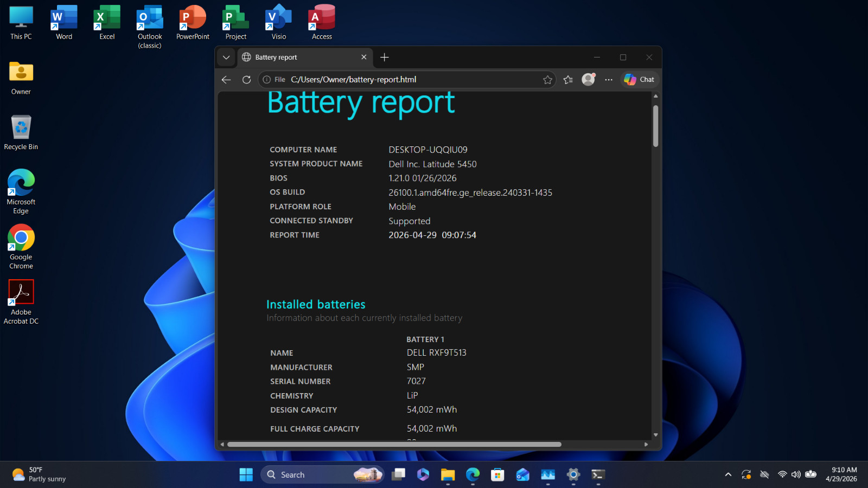Open Outlook from the taskbar
This screenshot has height=488, width=868.
(522, 475)
